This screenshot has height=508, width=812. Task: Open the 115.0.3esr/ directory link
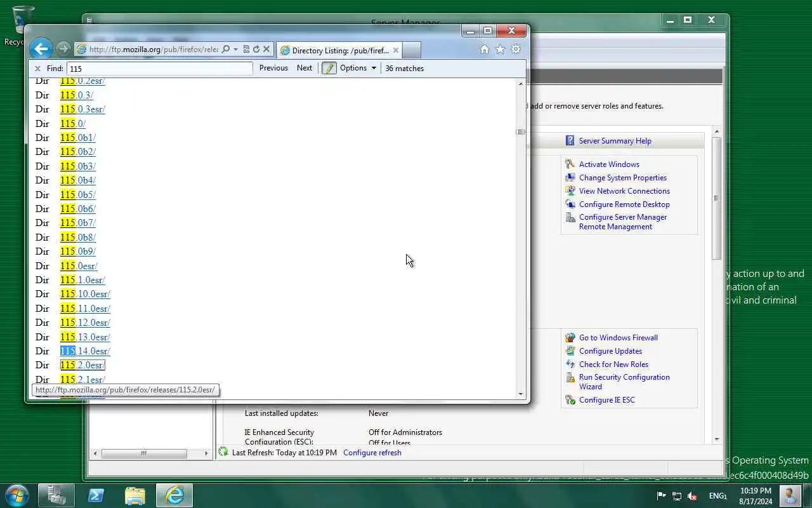pos(82,109)
